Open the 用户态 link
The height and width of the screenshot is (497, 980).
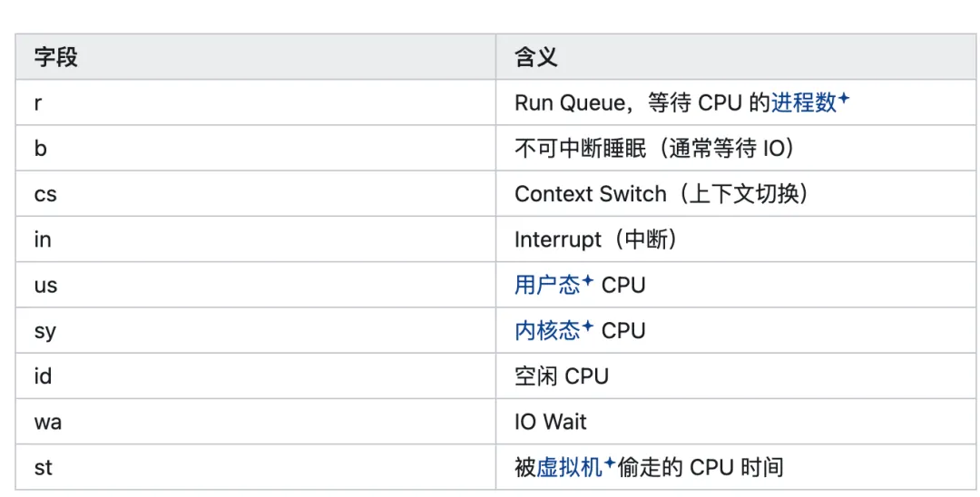coord(547,286)
